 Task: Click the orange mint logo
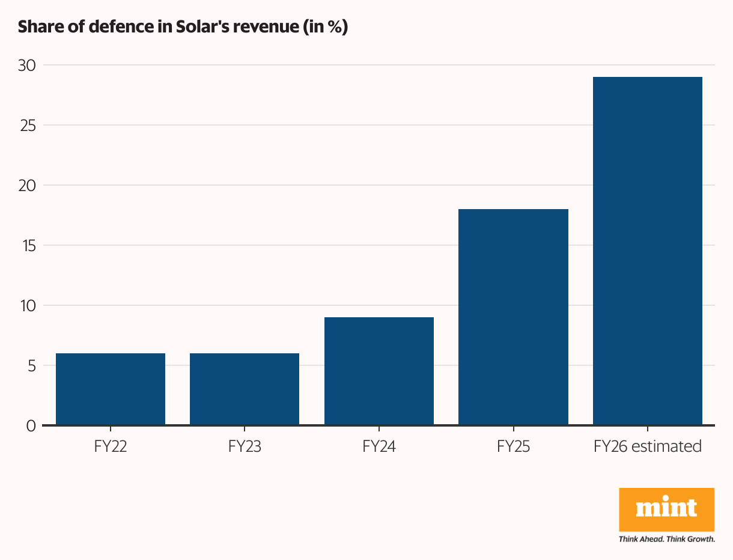point(666,510)
